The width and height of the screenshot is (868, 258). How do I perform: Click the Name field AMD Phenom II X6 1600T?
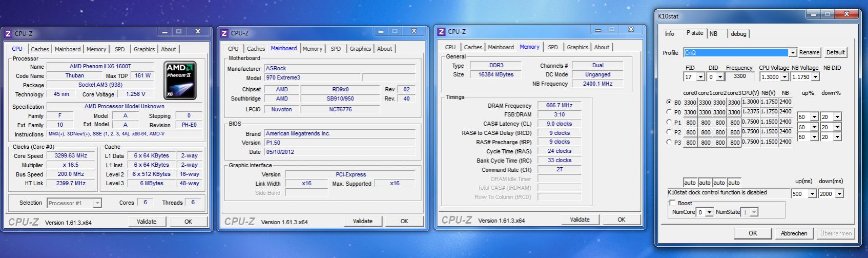point(100,67)
